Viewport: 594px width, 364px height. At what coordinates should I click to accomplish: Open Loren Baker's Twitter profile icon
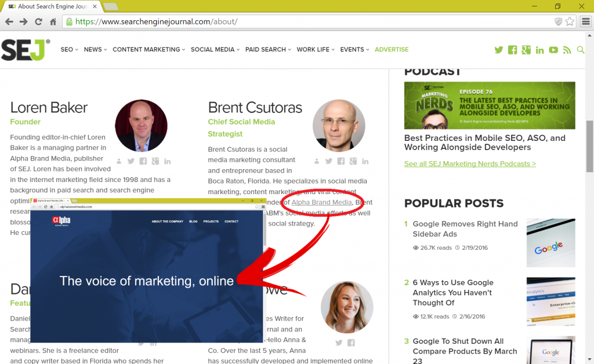tap(131, 161)
